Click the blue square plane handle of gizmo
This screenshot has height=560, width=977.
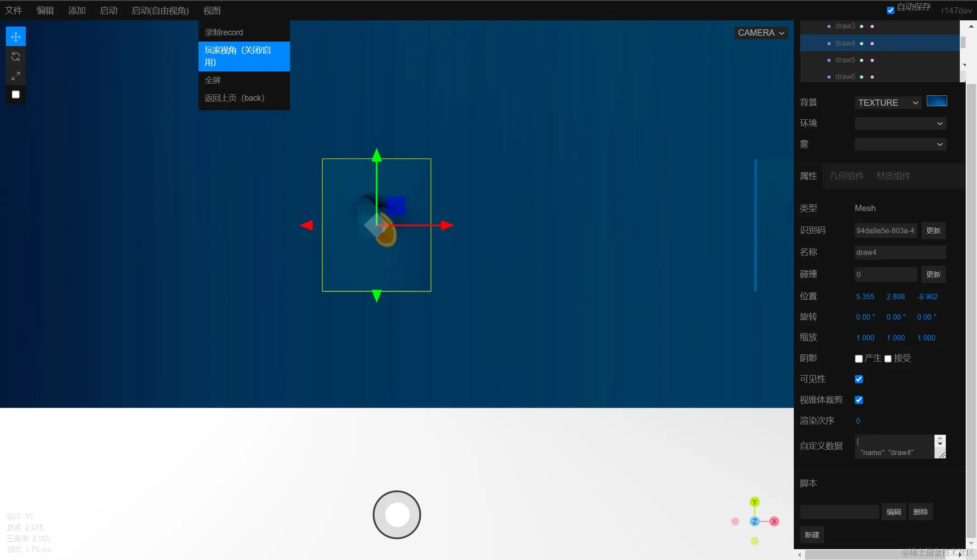pos(396,206)
